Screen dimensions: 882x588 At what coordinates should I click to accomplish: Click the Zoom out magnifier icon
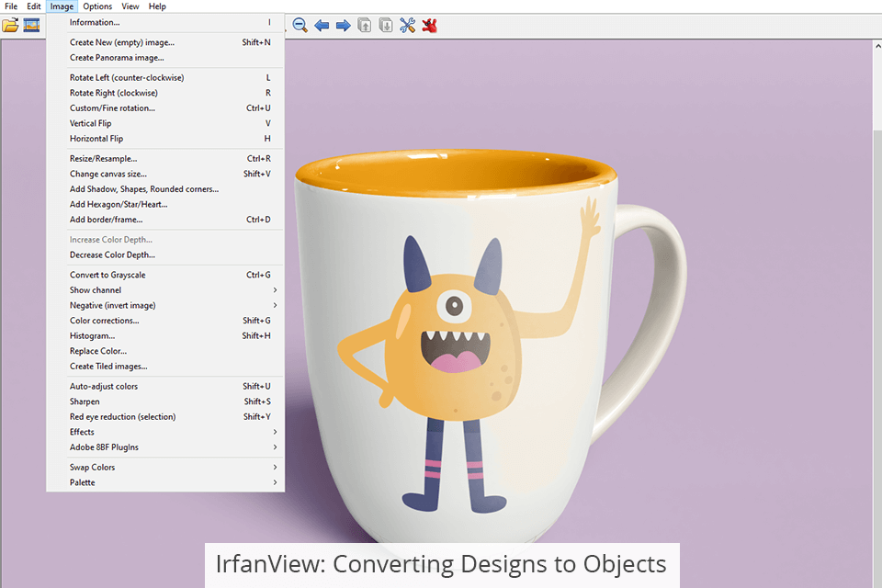tap(300, 26)
